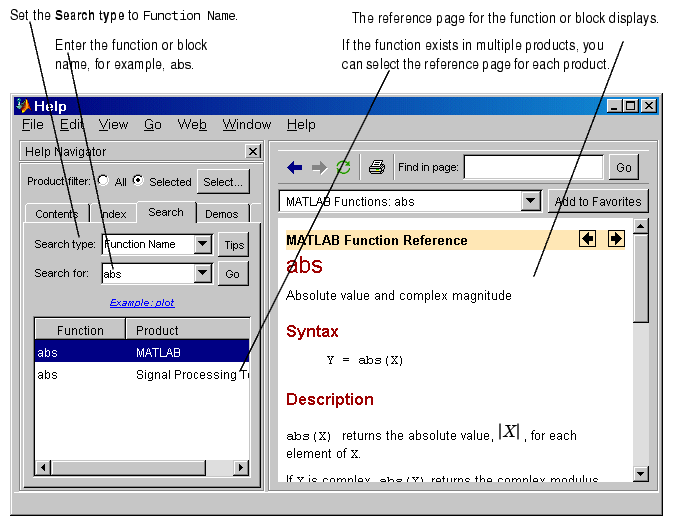Viewport: 674px width, 527px height.
Task: Switch to the Index tab
Action: pos(113,214)
